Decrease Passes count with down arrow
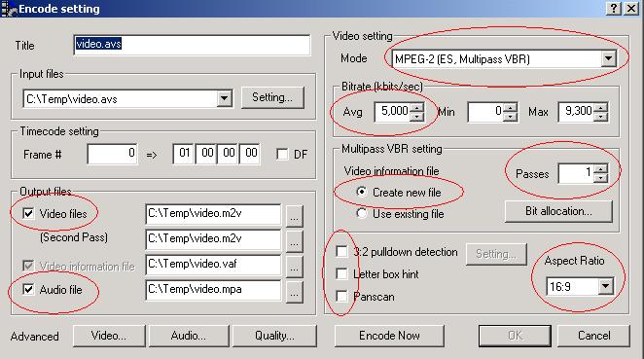This screenshot has height=359, width=644. click(600, 178)
